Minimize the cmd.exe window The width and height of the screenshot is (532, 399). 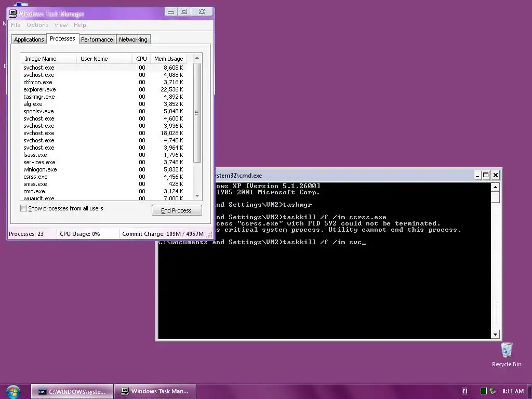477,176
